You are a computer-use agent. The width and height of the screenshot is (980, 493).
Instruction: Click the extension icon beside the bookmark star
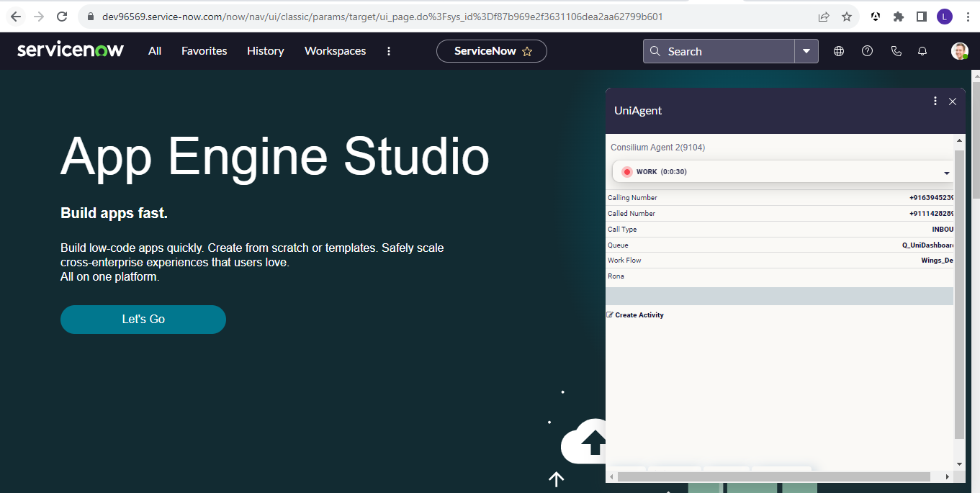click(876, 17)
